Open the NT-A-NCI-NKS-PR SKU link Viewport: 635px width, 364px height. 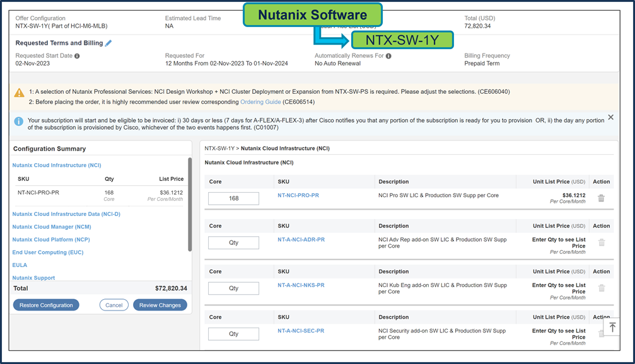(301, 285)
